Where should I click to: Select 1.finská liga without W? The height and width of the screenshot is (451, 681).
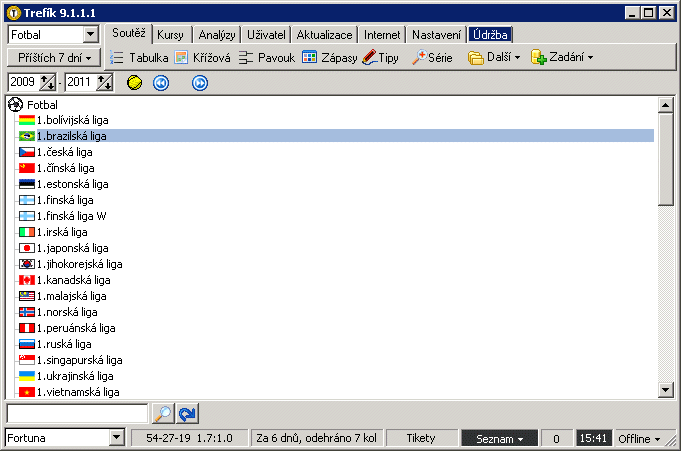point(65,200)
